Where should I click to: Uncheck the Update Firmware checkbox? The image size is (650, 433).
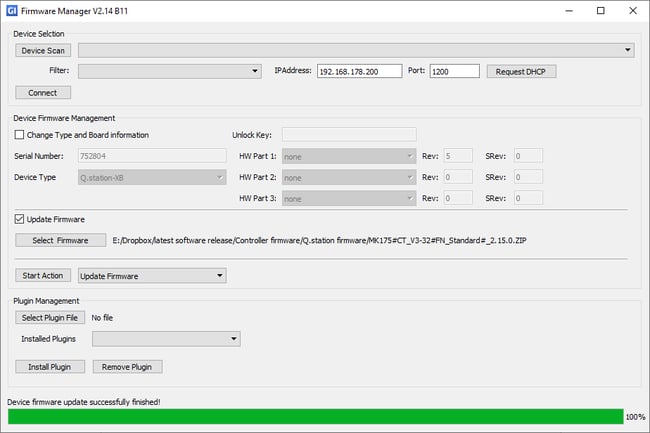click(20, 219)
